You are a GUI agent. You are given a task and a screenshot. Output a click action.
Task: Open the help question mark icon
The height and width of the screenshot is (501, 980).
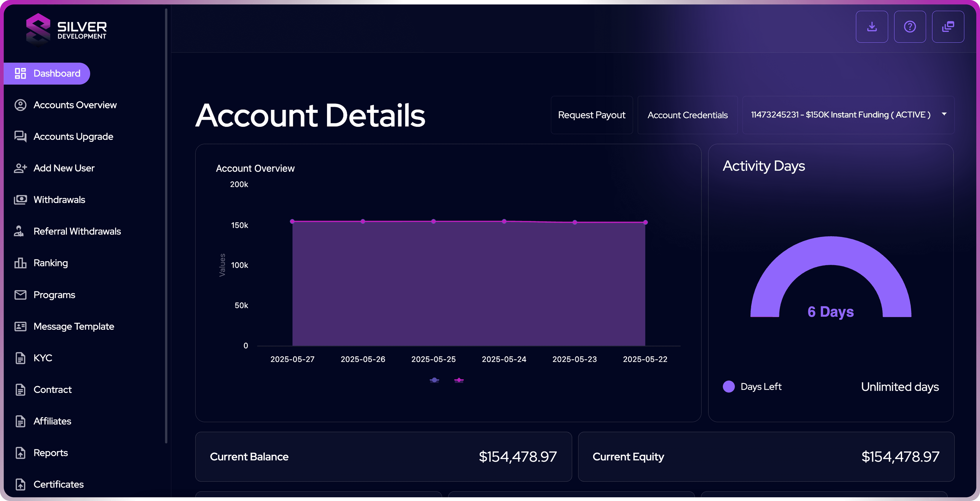click(910, 27)
